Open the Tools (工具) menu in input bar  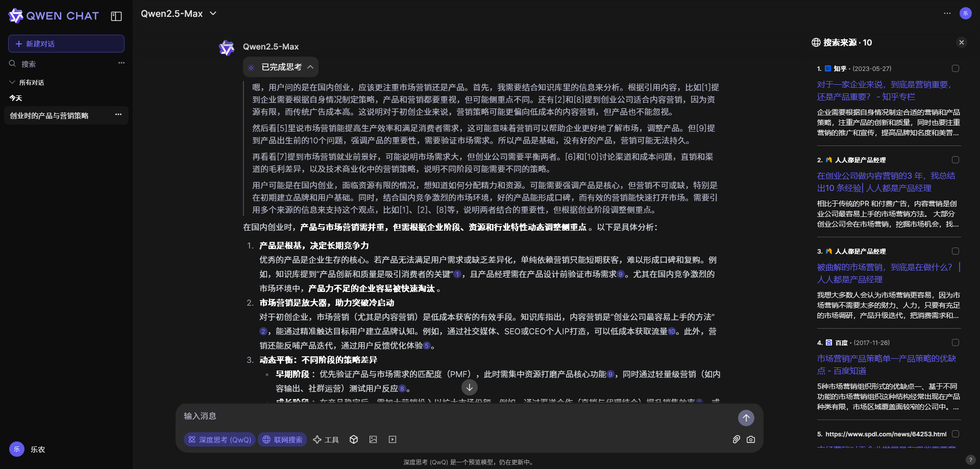tap(326, 439)
